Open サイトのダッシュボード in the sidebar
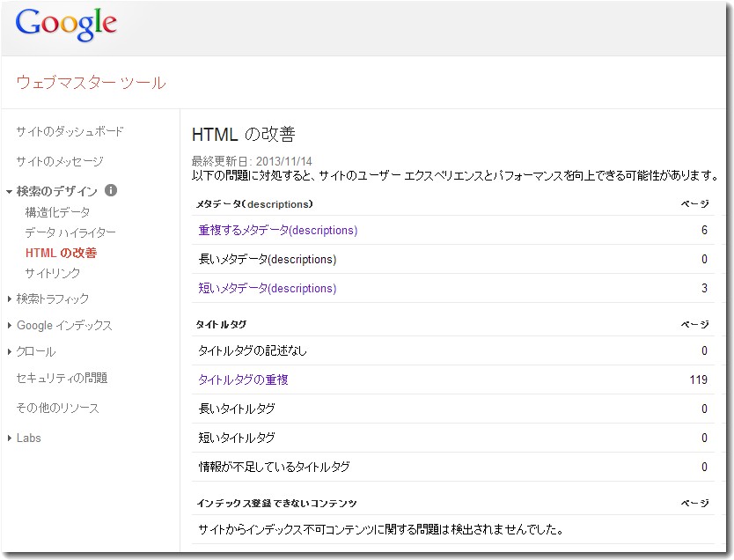This screenshot has height=560, width=734. (x=70, y=131)
